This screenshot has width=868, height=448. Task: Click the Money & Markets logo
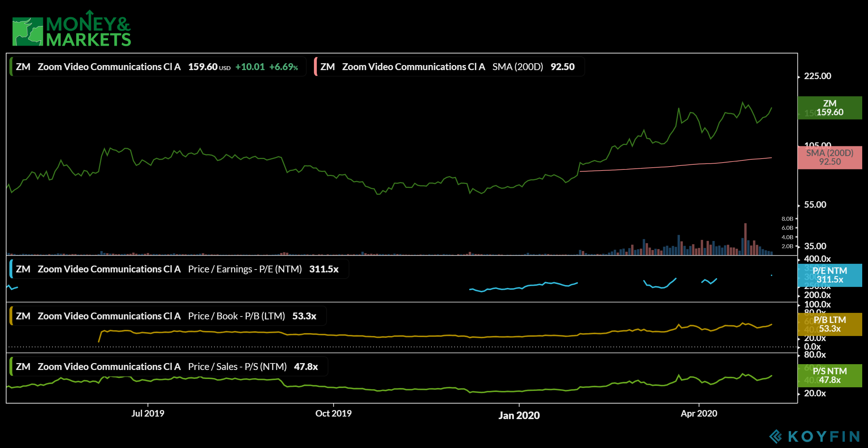pos(72,28)
